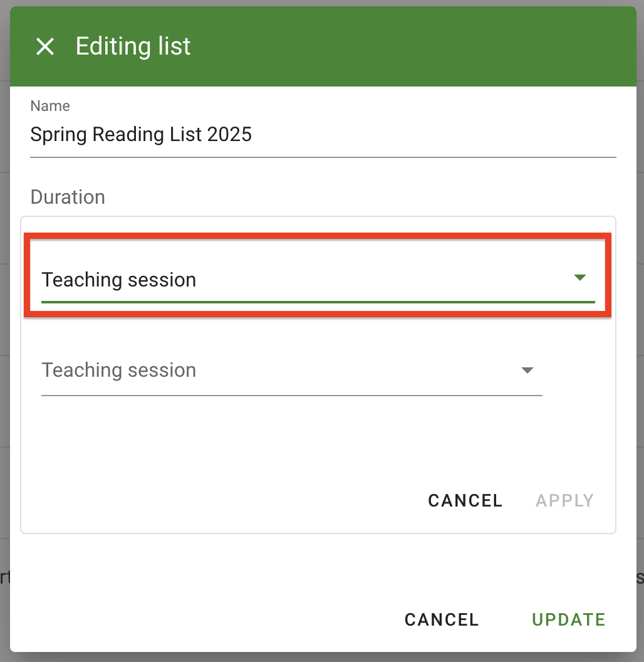Viewport: 644px width, 662px height.
Task: Click the "Name" field label
Action: (x=50, y=106)
